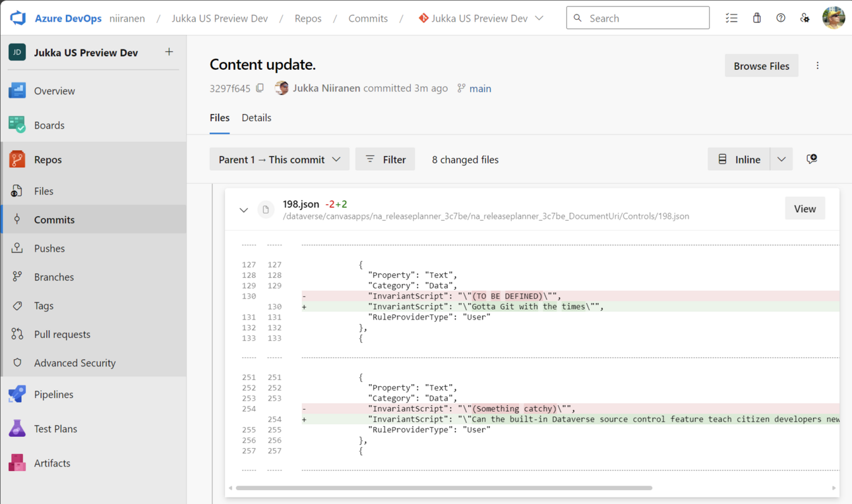The height and width of the screenshot is (504, 852).
Task: Click the Repos breadcrumb link
Action: click(x=308, y=18)
